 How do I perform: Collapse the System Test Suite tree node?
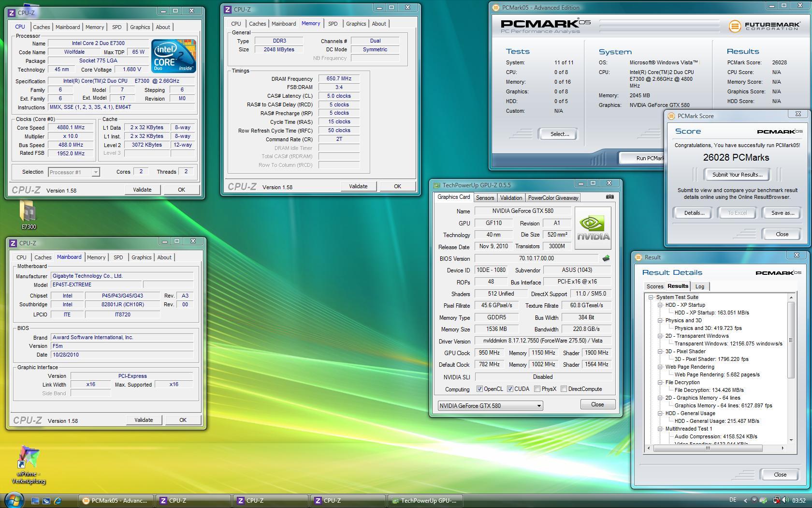click(651, 298)
